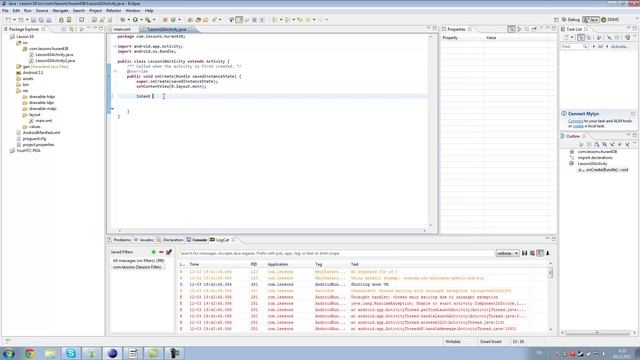Open the Refactor menu
Image resolution: width=640 pixels, height=360 pixels.
click(113, 11)
